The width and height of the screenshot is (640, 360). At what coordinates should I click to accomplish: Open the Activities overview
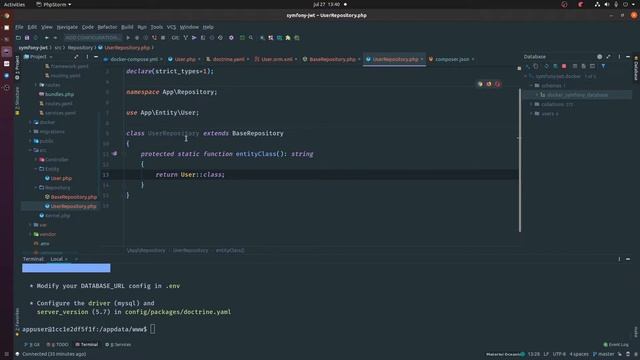[x=14, y=4]
